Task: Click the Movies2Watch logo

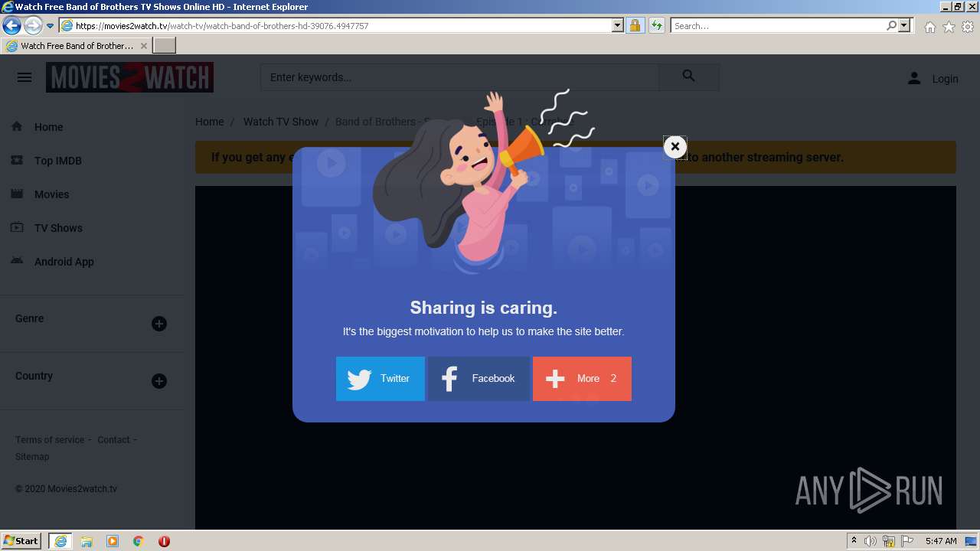Action: pos(129,77)
